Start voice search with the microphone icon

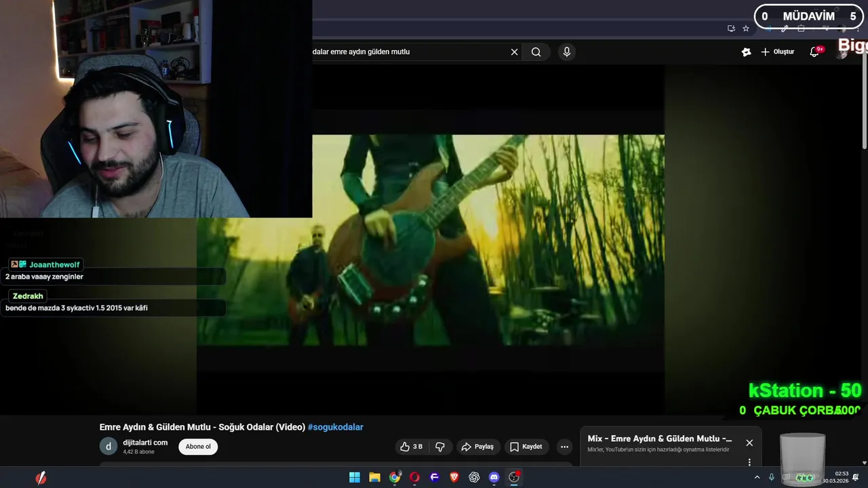(567, 52)
